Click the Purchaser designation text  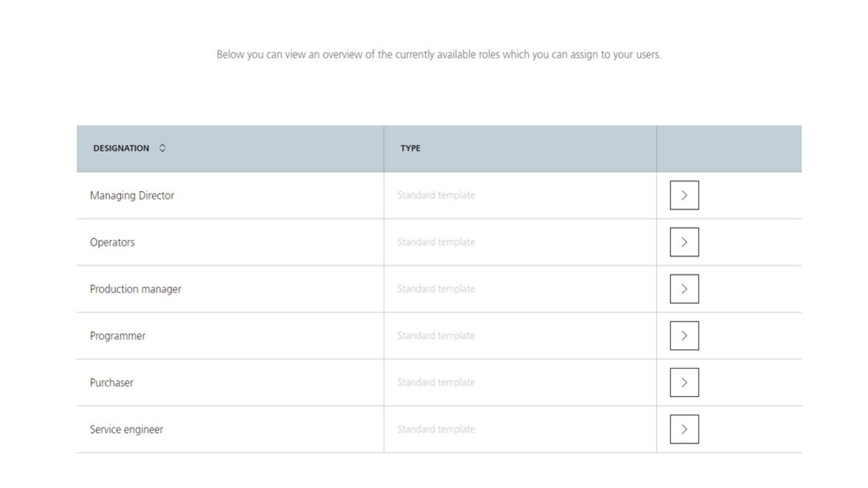[x=112, y=383]
